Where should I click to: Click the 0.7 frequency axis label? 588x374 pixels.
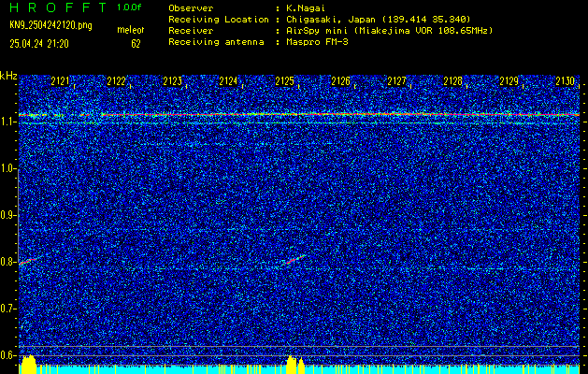pos(7,309)
